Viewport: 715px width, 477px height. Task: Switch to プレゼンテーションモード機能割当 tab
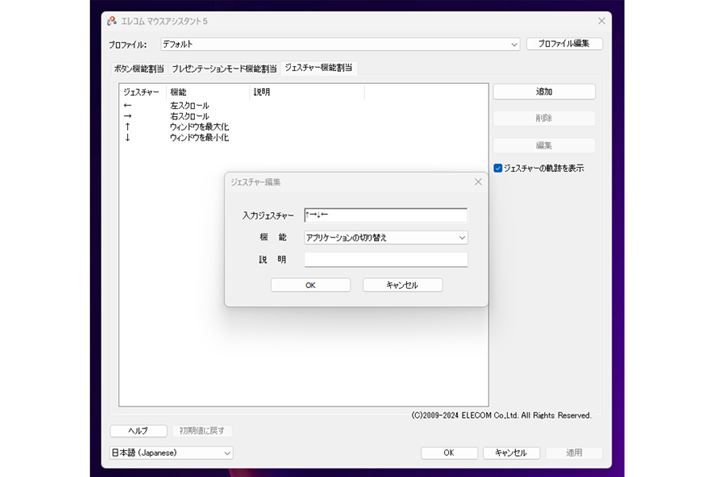pos(224,69)
